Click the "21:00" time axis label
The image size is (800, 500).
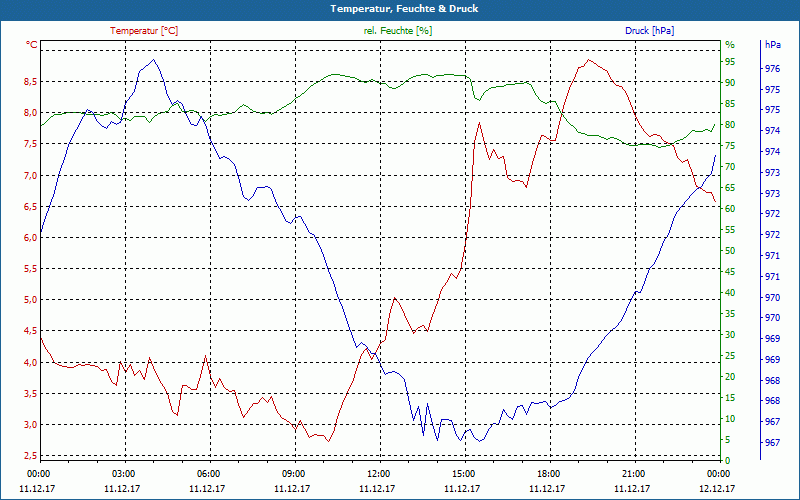point(635,474)
